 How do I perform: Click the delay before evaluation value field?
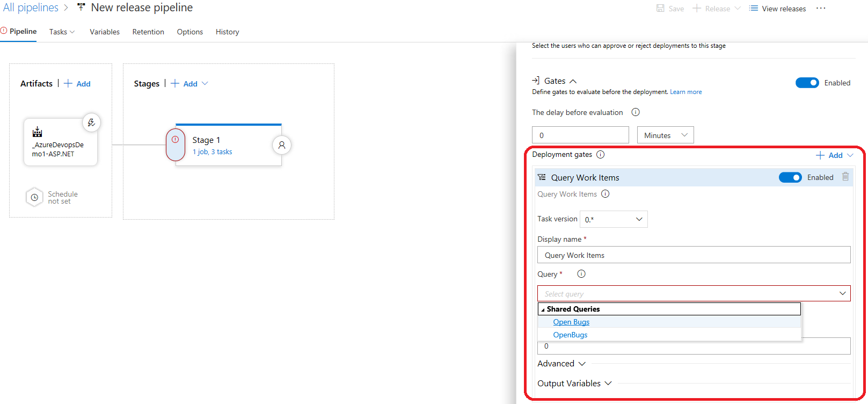[x=580, y=135]
